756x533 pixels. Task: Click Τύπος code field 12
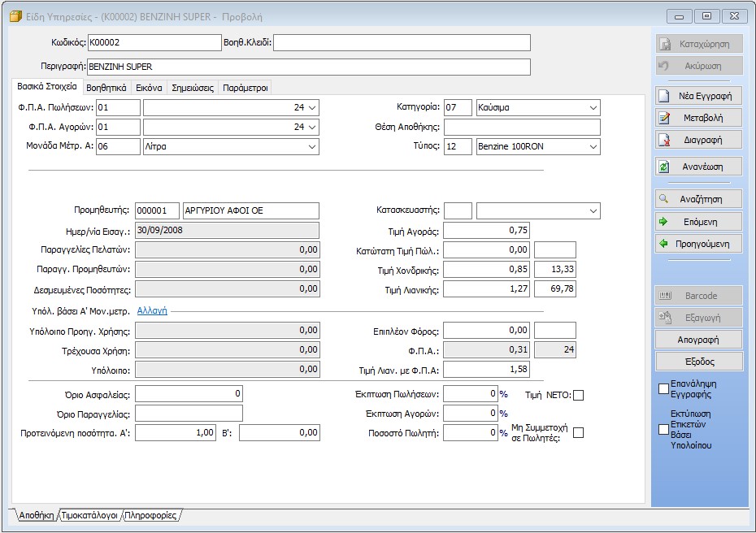point(458,146)
